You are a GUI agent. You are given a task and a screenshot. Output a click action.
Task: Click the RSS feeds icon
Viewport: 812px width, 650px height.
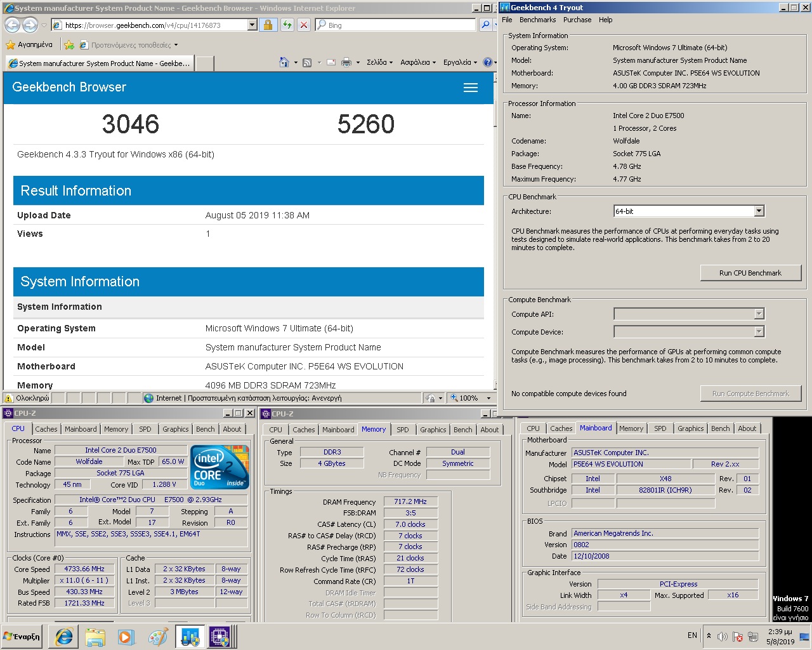(x=307, y=62)
